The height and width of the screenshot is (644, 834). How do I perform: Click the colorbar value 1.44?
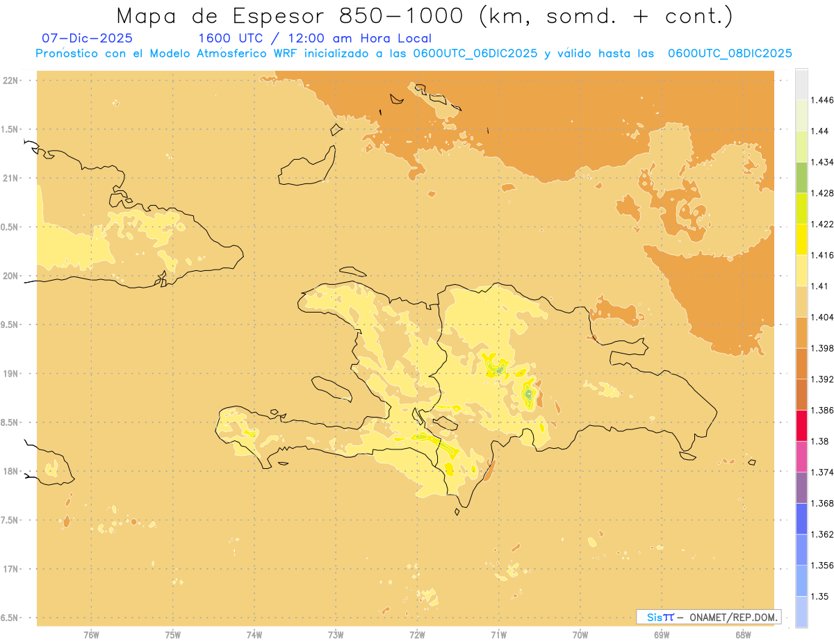pyautogui.click(x=820, y=131)
